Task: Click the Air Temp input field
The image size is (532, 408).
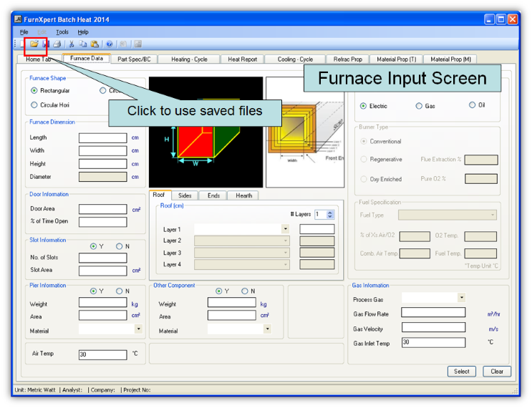Action: pyautogui.click(x=103, y=355)
